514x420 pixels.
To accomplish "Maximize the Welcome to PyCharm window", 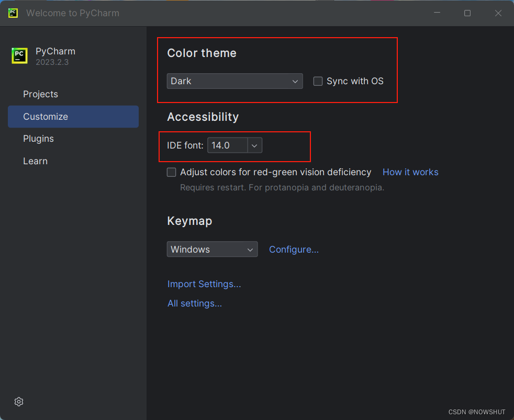I will (x=467, y=13).
